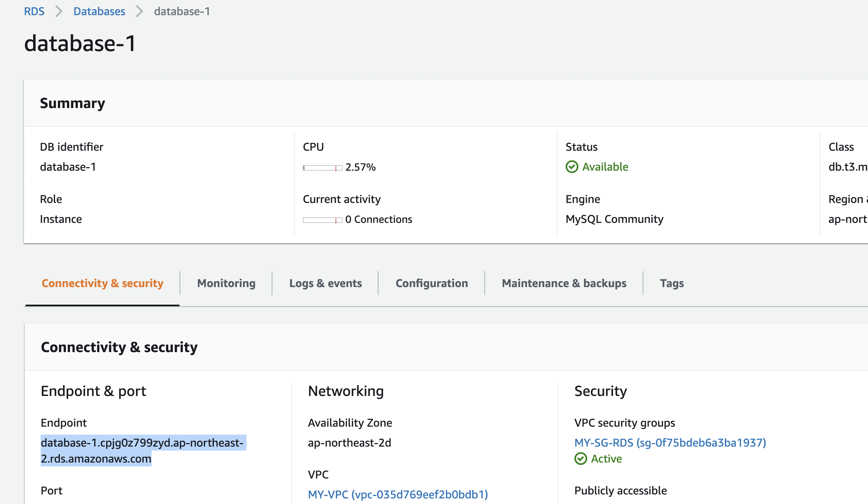Click the breadcrumb chevron after Databases
Screen dimensions: 868x504
click(139, 11)
